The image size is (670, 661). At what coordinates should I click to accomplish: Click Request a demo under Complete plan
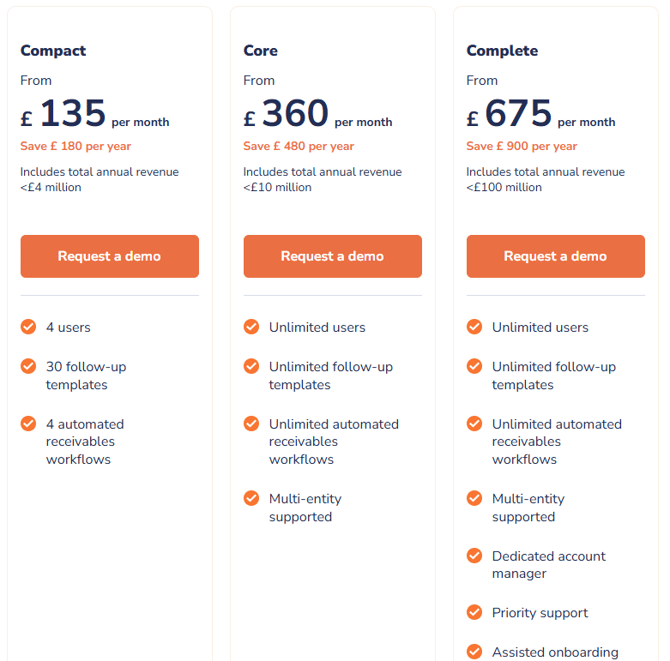[555, 256]
